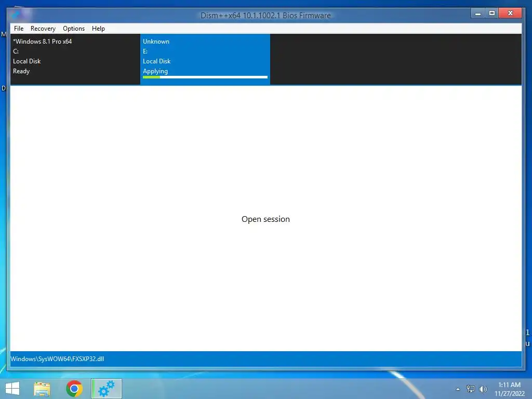Open the Windows Start button
The image size is (532, 399).
coord(12,389)
